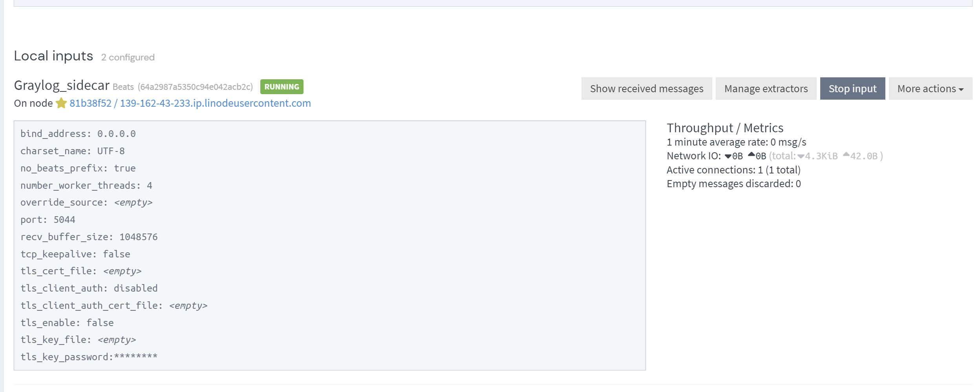Screen dimensions: 980x392
Task: Click the input ID in parentheses
Action: [x=195, y=87]
